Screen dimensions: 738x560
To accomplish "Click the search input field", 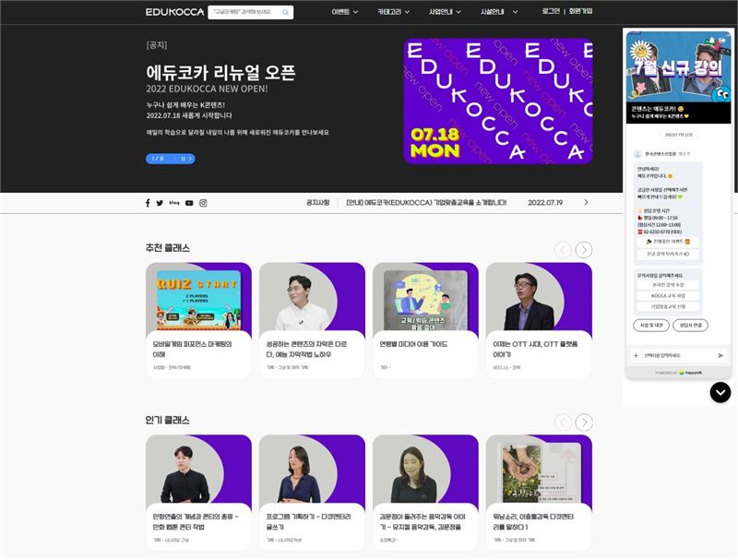I will (x=244, y=12).
